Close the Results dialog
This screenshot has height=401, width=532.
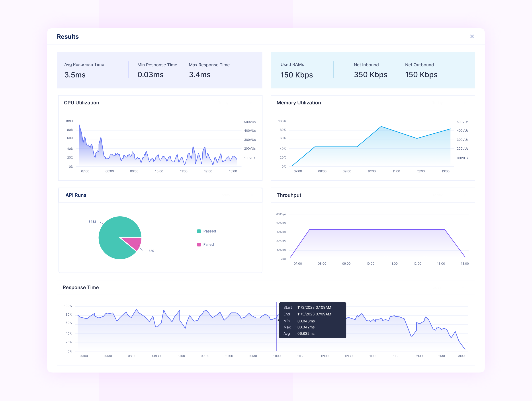(472, 36)
